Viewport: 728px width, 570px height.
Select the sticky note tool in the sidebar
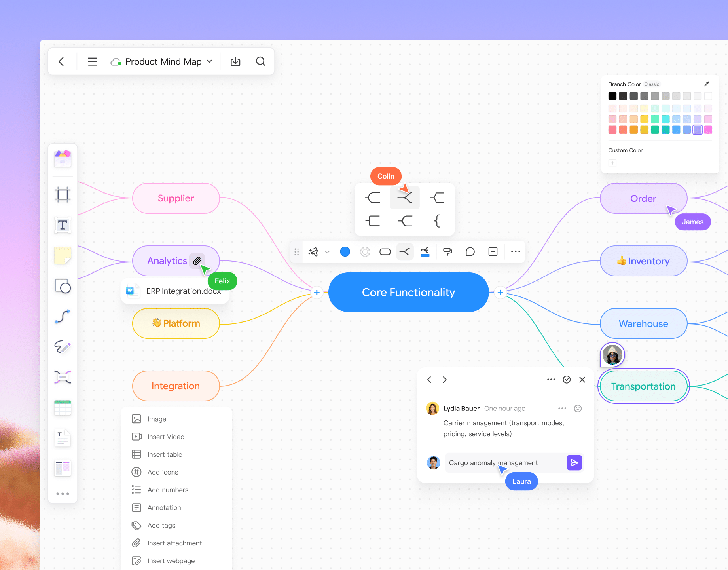coord(63,255)
